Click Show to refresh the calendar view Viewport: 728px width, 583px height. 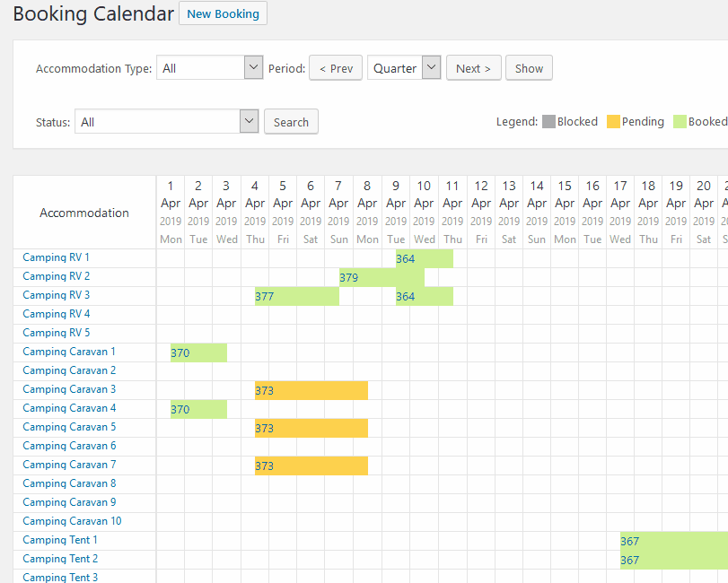pyautogui.click(x=529, y=67)
